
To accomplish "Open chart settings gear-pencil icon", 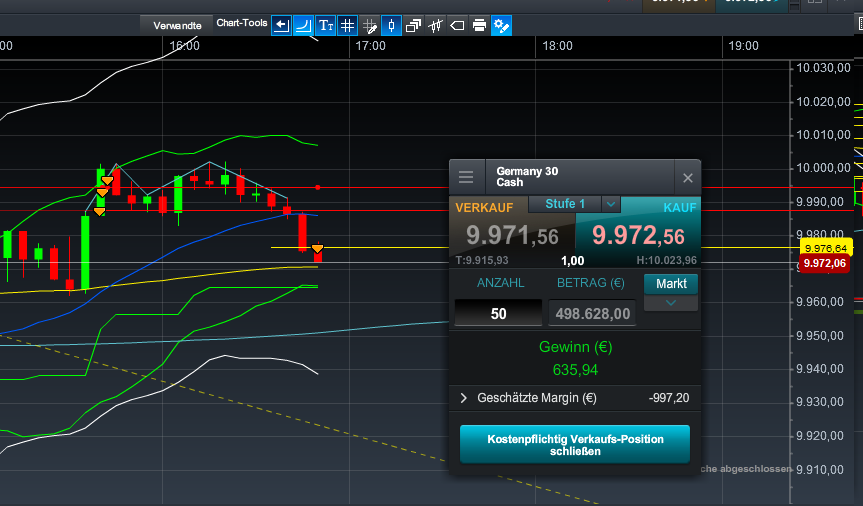I will (501, 25).
